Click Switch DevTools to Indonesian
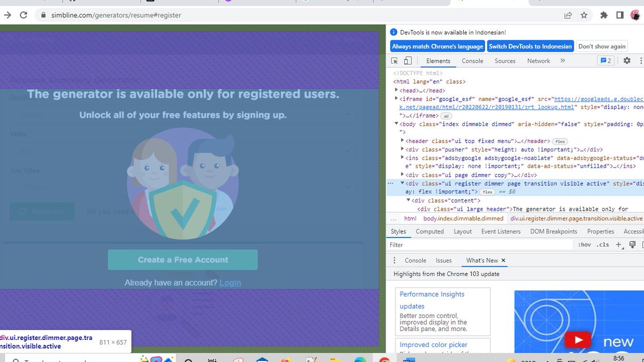 tap(530, 46)
